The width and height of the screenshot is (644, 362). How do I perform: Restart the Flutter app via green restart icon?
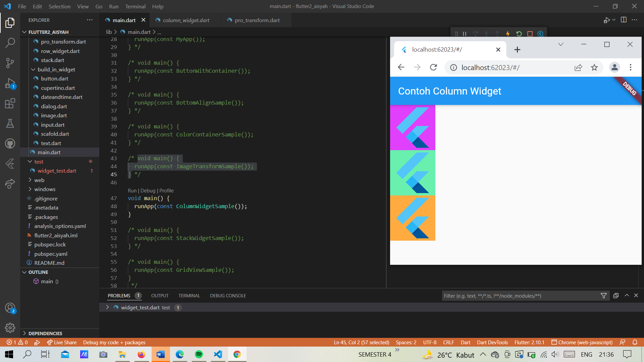tap(519, 34)
